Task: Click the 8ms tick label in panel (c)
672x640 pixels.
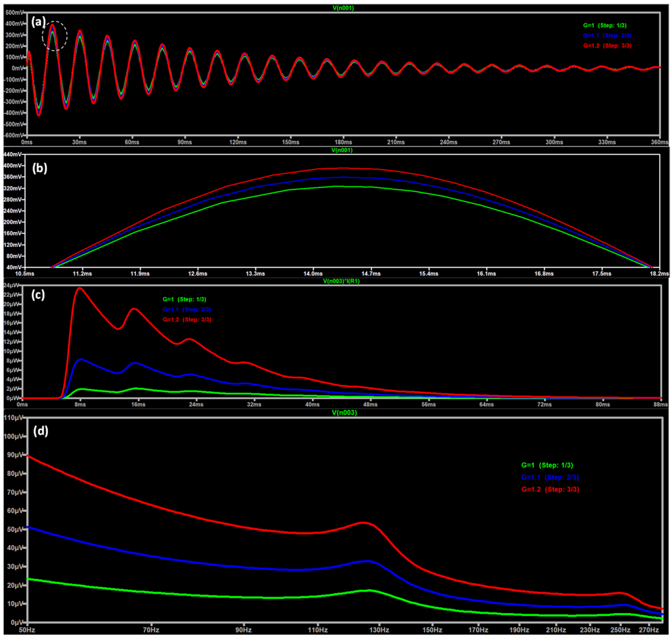Action: pos(80,405)
